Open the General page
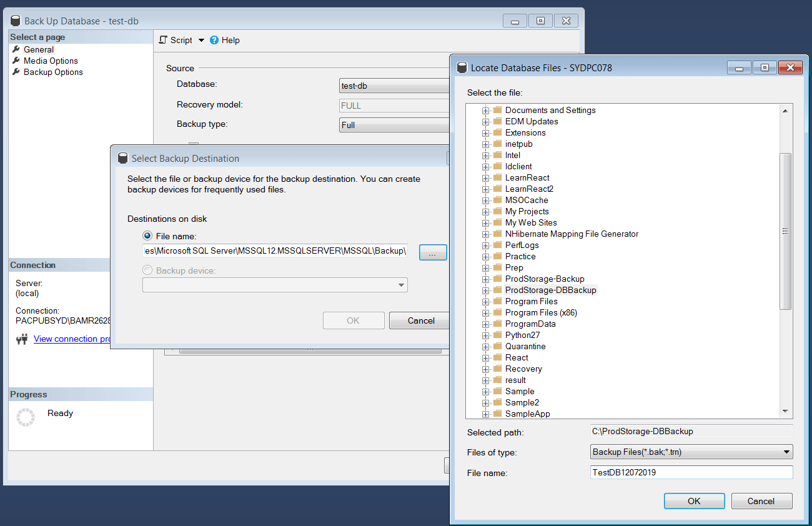The height and width of the screenshot is (526, 812). (39, 49)
